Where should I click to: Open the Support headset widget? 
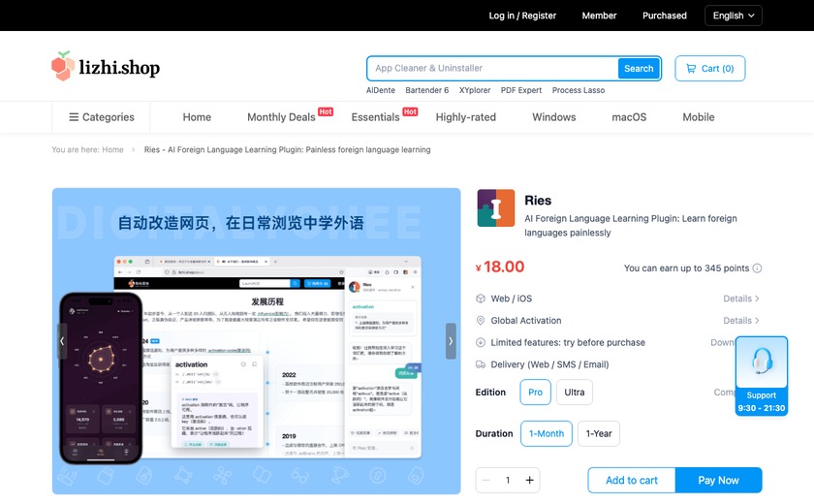(x=762, y=376)
